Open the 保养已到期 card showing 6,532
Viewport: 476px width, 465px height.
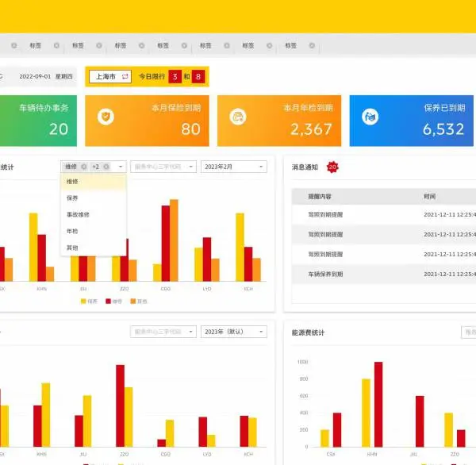coord(411,121)
